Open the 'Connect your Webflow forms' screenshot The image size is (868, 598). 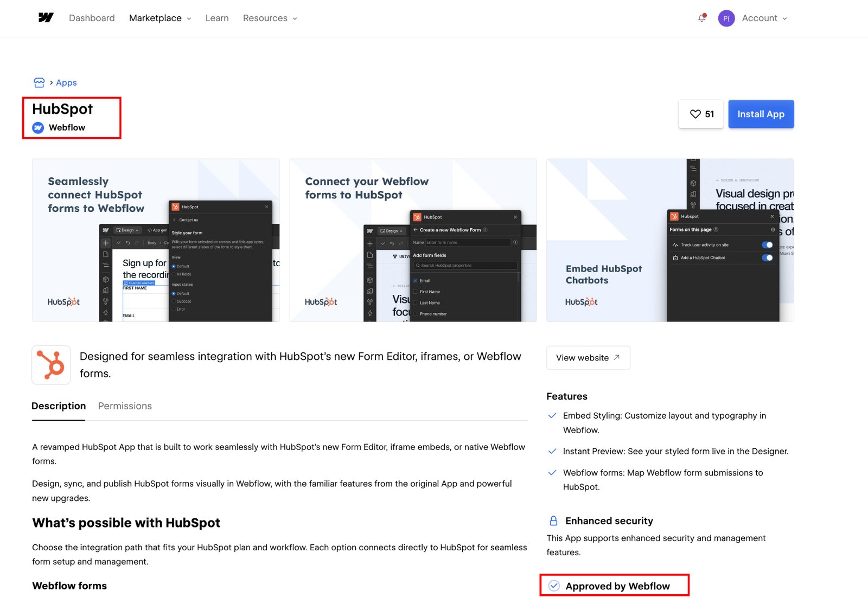413,240
